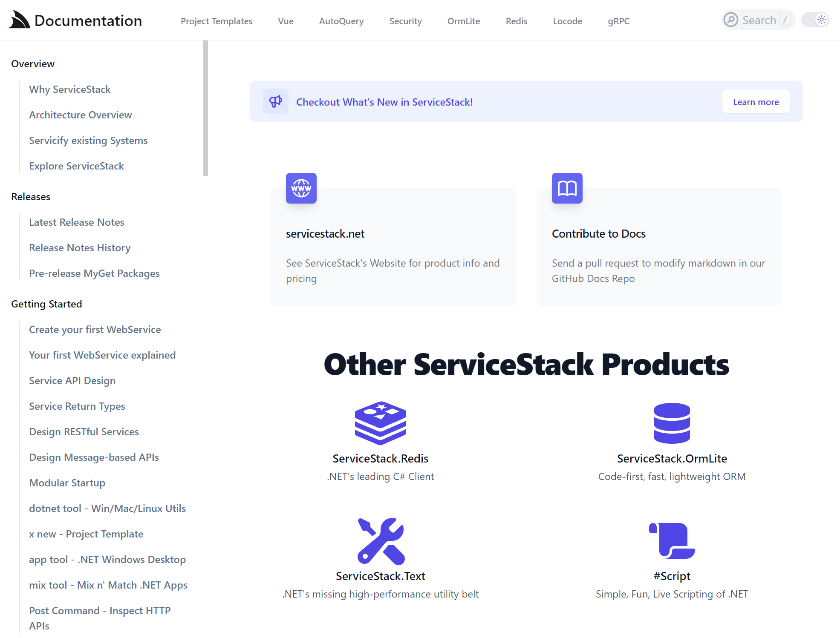This screenshot has width=840, height=638.
Task: Expand the Overview section in sidebar
Action: [x=32, y=63]
